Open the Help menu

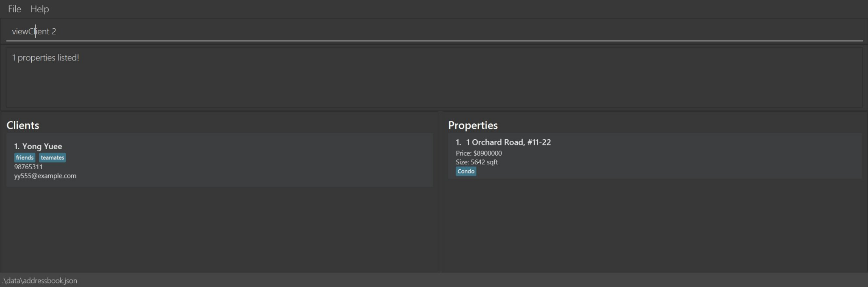(x=39, y=9)
